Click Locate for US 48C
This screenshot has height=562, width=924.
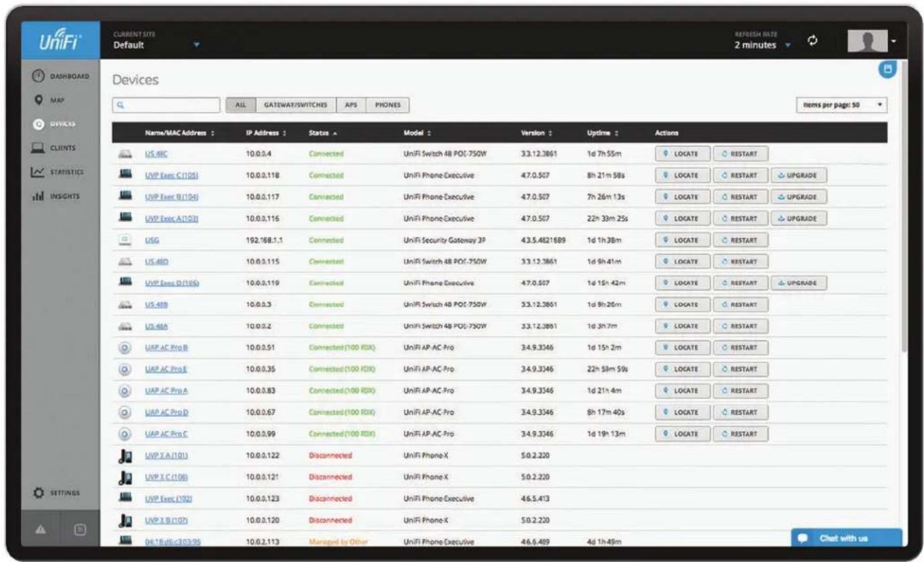[682, 155]
